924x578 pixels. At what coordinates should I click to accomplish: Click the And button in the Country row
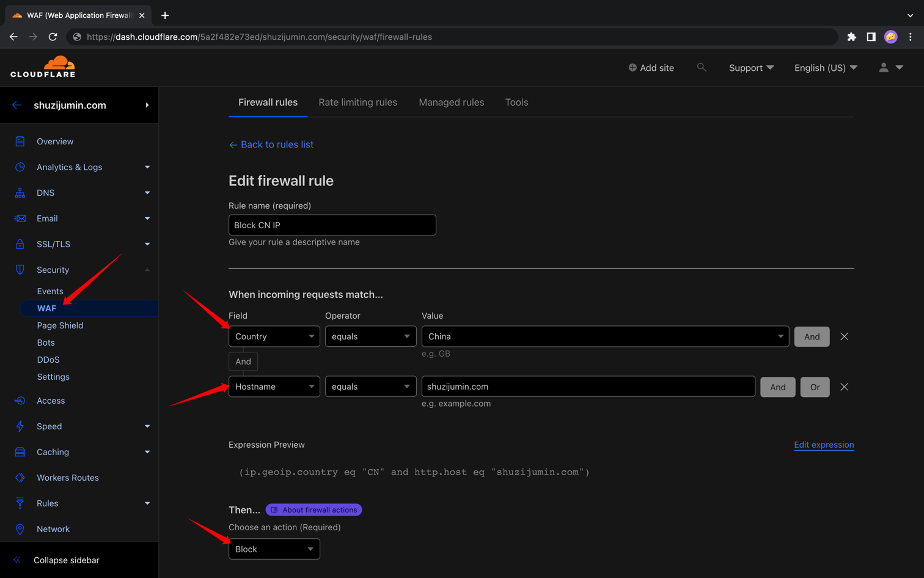coord(812,336)
